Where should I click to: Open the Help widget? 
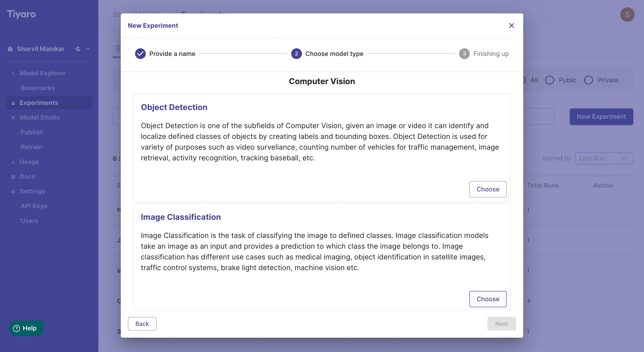click(x=26, y=328)
